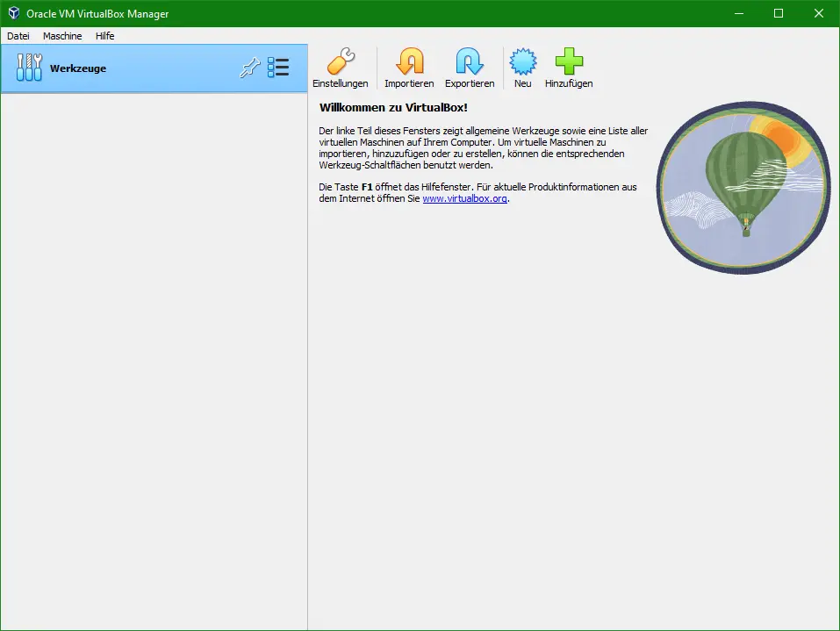Open the Datei menu
Image resolution: width=840 pixels, height=631 pixels.
pos(18,36)
